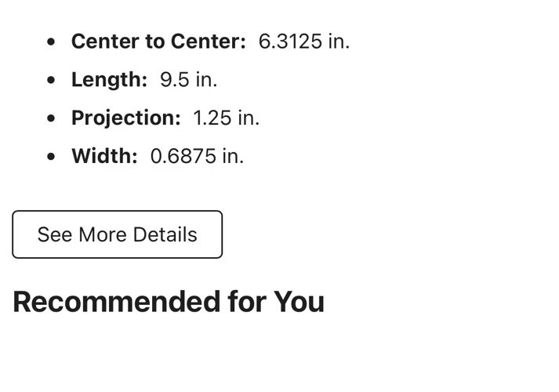Click the "in." unit after 6.3125
This screenshot has width=559, height=392.
(x=339, y=42)
